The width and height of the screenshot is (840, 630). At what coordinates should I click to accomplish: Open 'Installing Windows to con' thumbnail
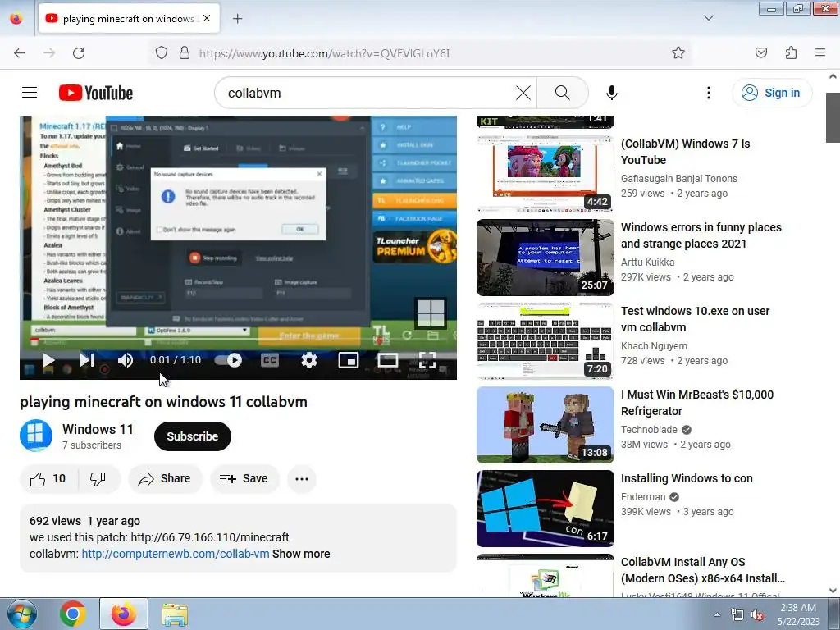pyautogui.click(x=546, y=509)
